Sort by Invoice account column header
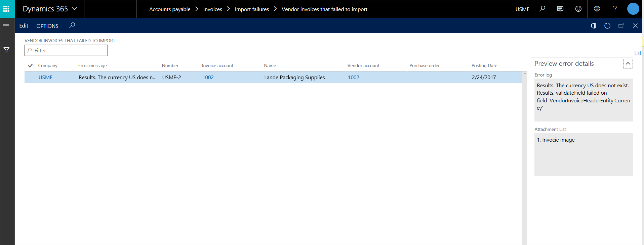Viewport: 644px width, 245px height. (217, 65)
